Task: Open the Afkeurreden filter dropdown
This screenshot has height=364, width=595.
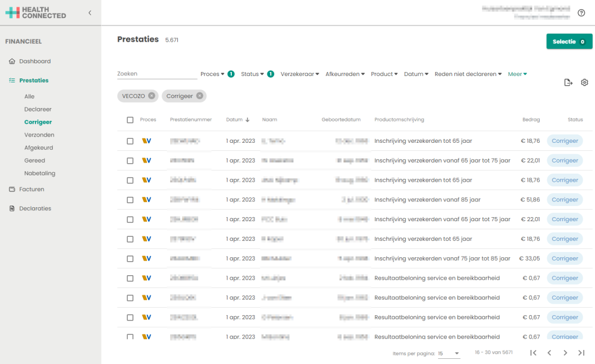Action: (x=345, y=74)
